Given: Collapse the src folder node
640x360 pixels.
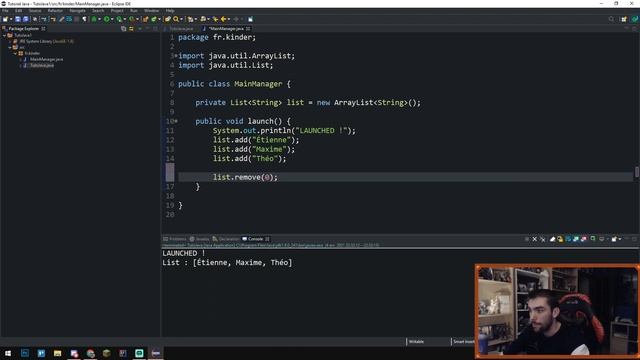Looking at the screenshot, I should pos(10,47).
